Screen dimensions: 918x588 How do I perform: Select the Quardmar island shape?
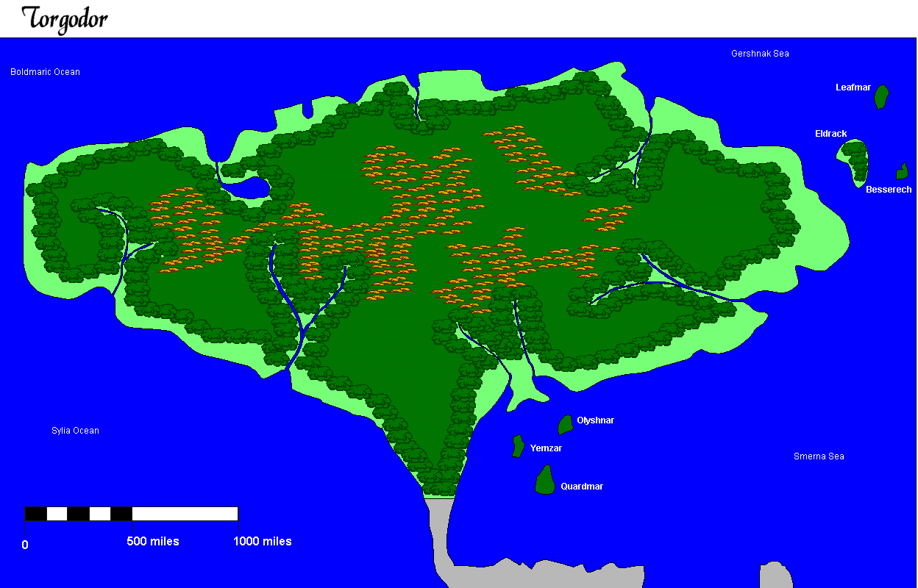point(545,480)
